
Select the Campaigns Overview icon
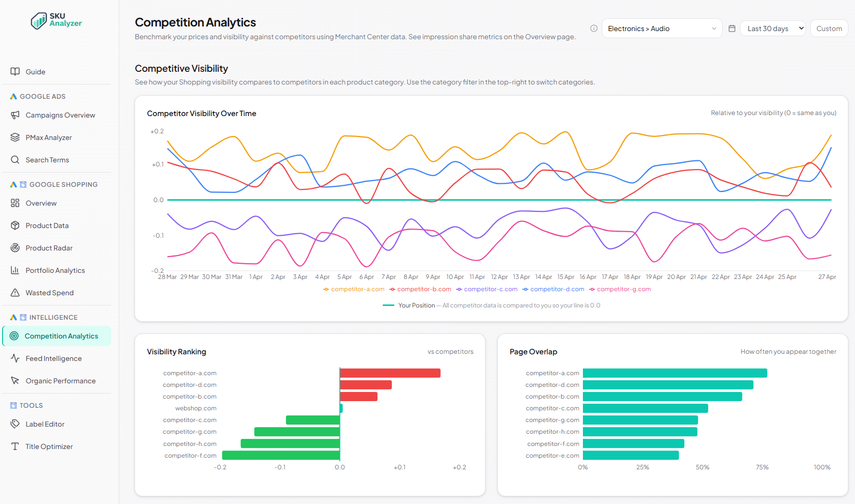pyautogui.click(x=15, y=115)
